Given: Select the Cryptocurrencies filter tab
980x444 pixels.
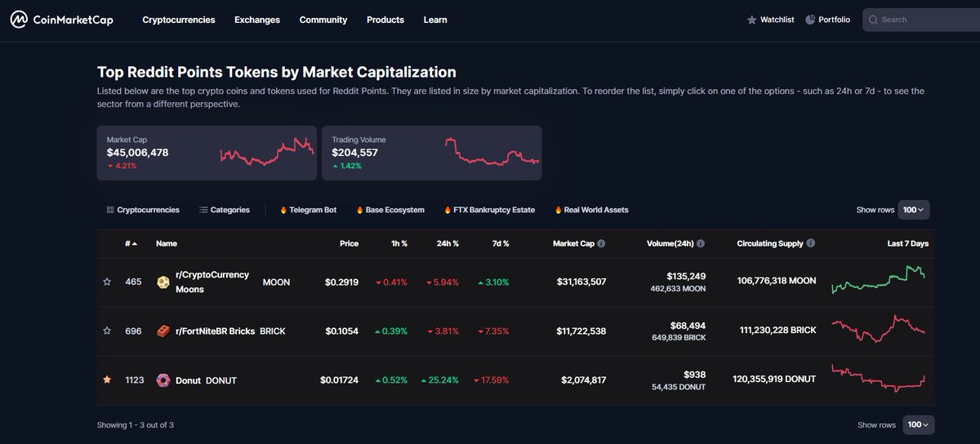Looking at the screenshot, I should coord(143,210).
